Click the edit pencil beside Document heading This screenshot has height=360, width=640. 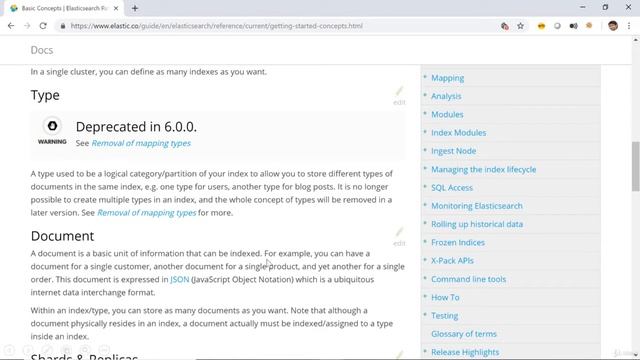click(399, 237)
